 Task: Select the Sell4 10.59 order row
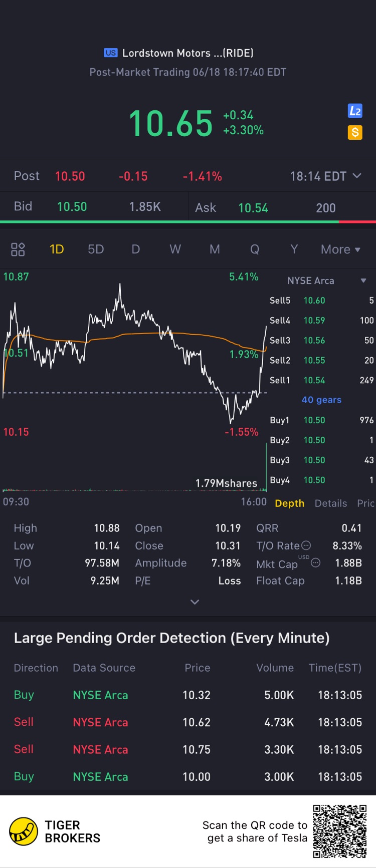click(321, 321)
